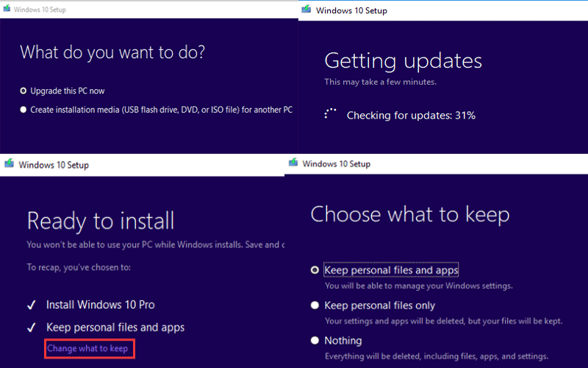The width and height of the screenshot is (588, 368).
Task: Click the 'What do you want to do?' heading
Action: tap(112, 52)
